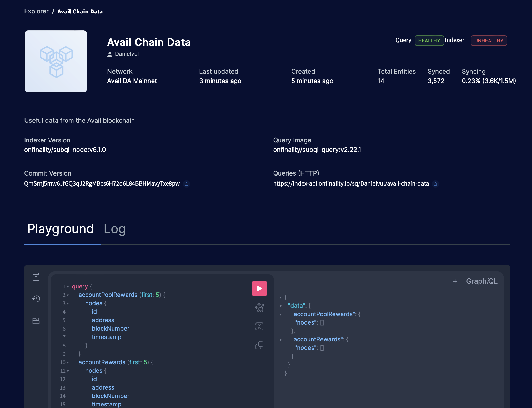Add a new query via the folder-plus icon
Image resolution: width=532 pixels, height=408 pixels.
pos(36,321)
